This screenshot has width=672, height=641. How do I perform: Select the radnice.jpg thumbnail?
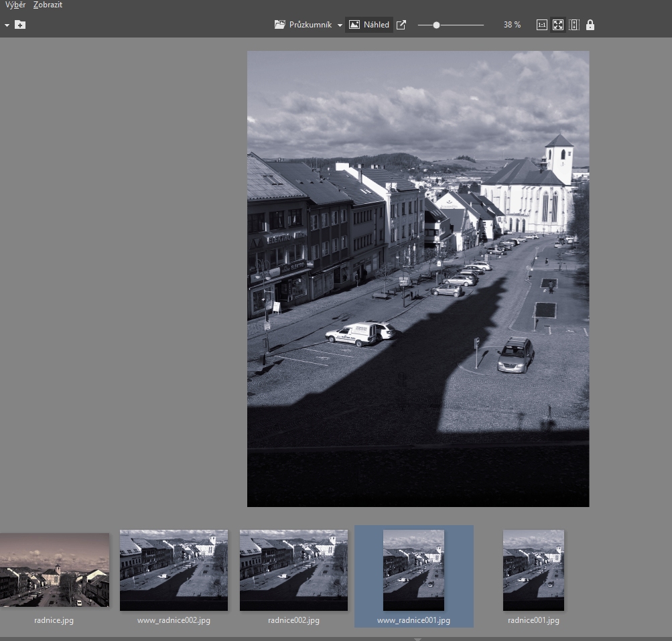pyautogui.click(x=54, y=570)
